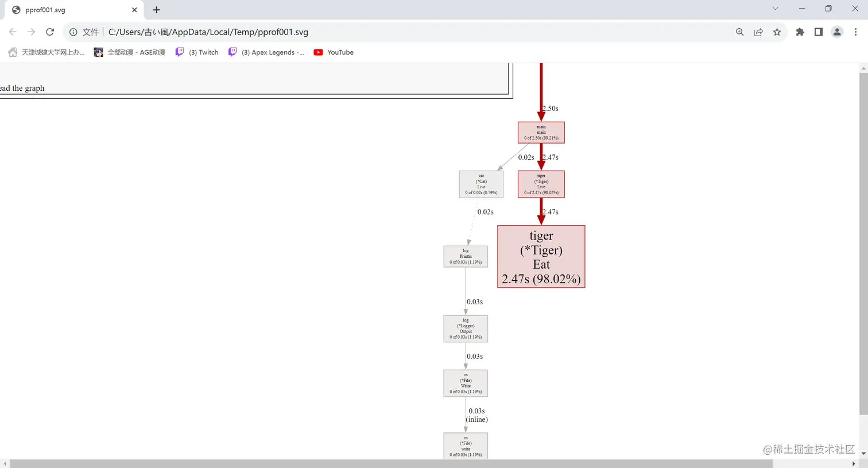Image resolution: width=868 pixels, height=468 pixels.
Task: Open the user profile avatar
Action: tap(837, 32)
